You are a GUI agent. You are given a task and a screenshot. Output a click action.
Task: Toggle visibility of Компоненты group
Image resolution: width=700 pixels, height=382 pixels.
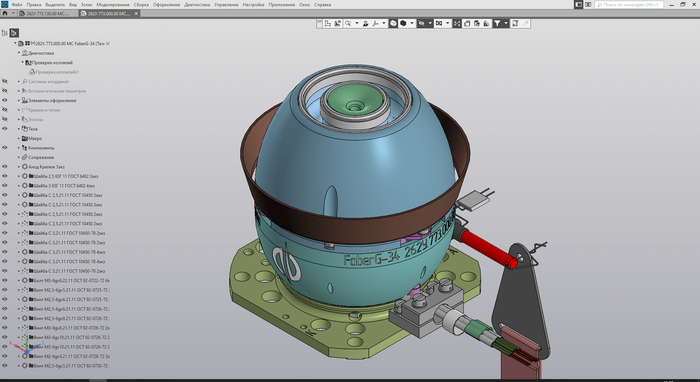(4, 148)
